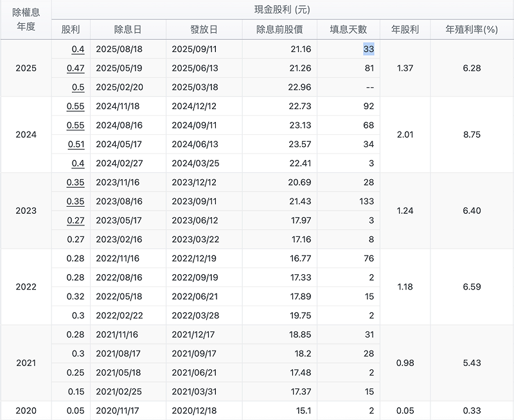This screenshot has height=420, width=514.
Task: Click the highlighted 33 fill-days cell
Action: tap(368, 49)
